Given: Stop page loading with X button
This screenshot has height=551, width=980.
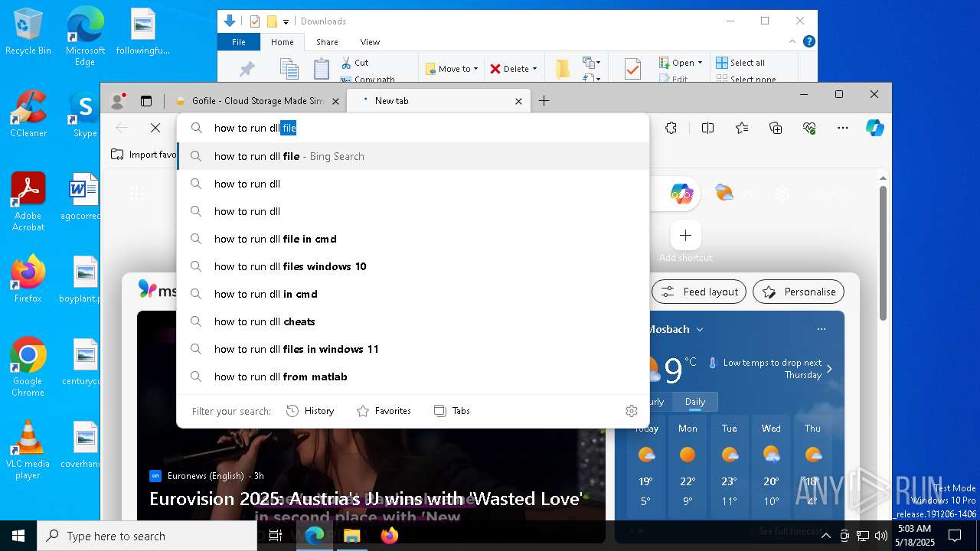Looking at the screenshot, I should click(155, 128).
